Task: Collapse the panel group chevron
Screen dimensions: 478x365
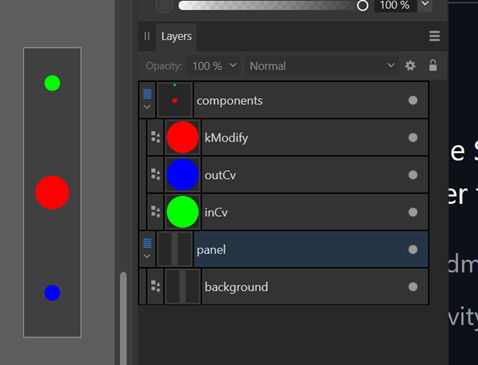Action: 147,256
